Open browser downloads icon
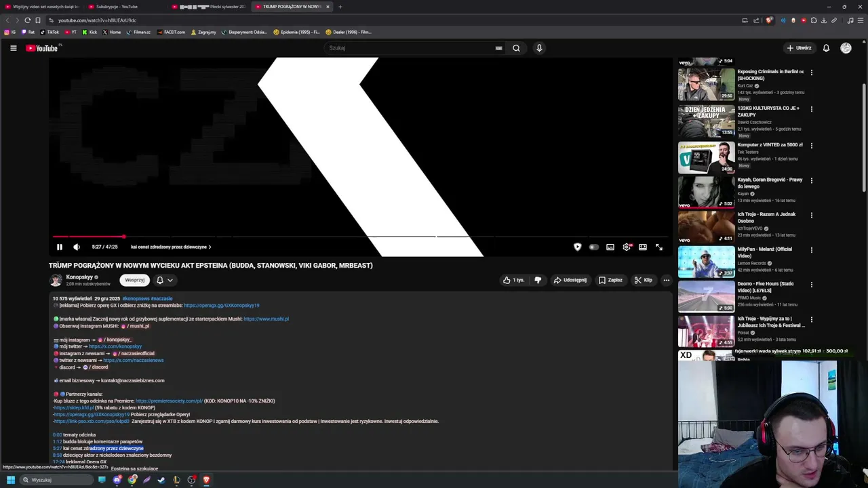This screenshot has width=868, height=488. click(824, 20)
